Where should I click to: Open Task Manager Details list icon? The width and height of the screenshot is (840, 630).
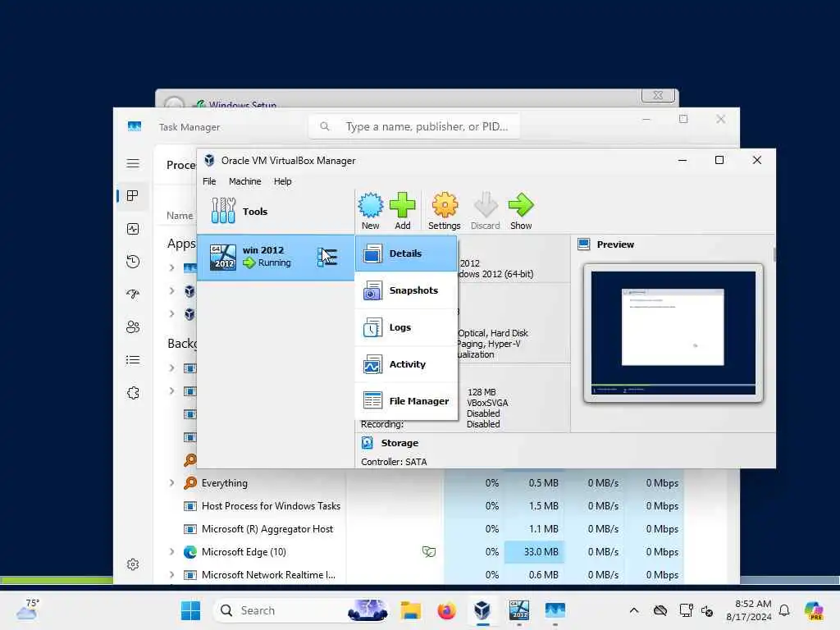click(133, 360)
